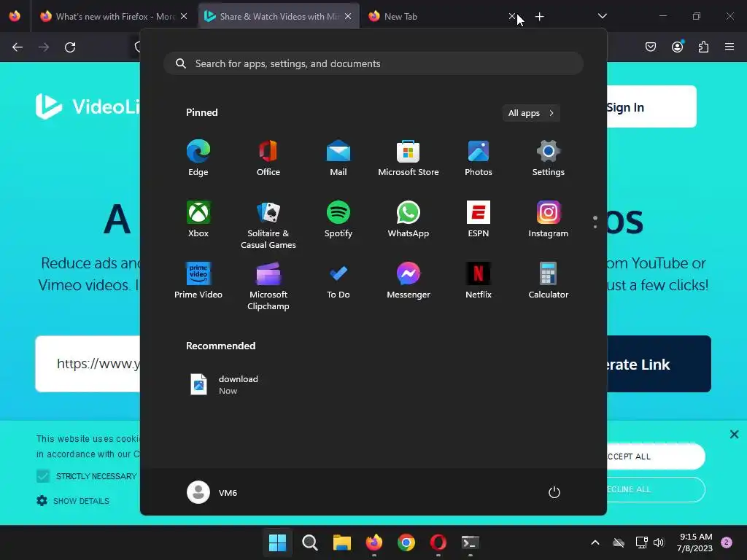Open Terminal from taskbar

[x=471, y=542]
